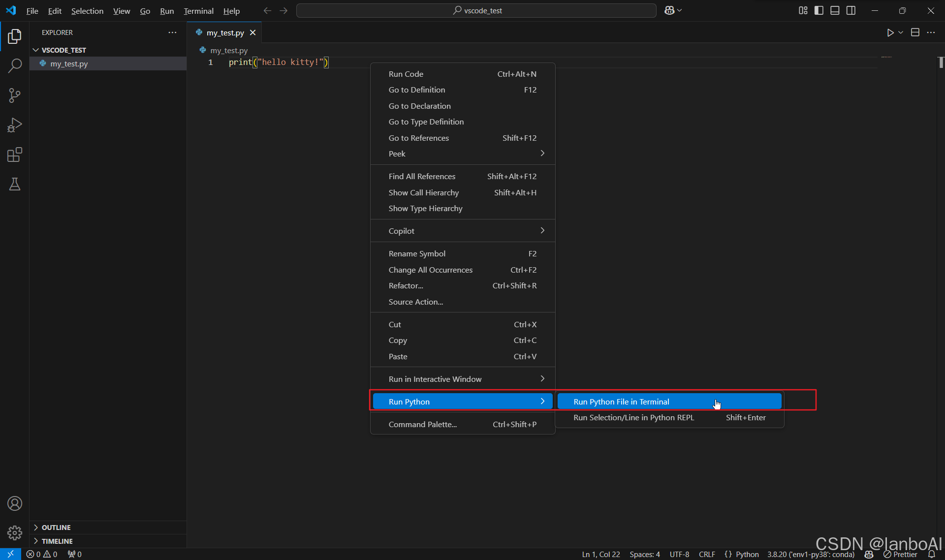This screenshot has height=560, width=945.
Task: Open the Testing flask icon view
Action: click(15, 185)
